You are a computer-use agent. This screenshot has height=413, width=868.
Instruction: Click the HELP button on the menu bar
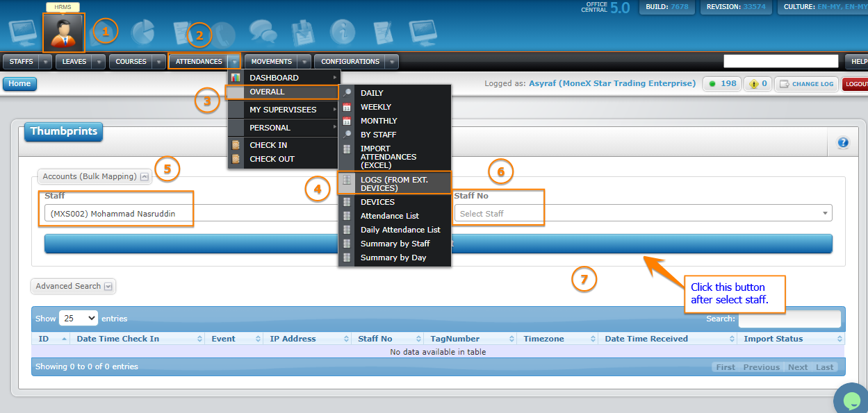point(857,62)
